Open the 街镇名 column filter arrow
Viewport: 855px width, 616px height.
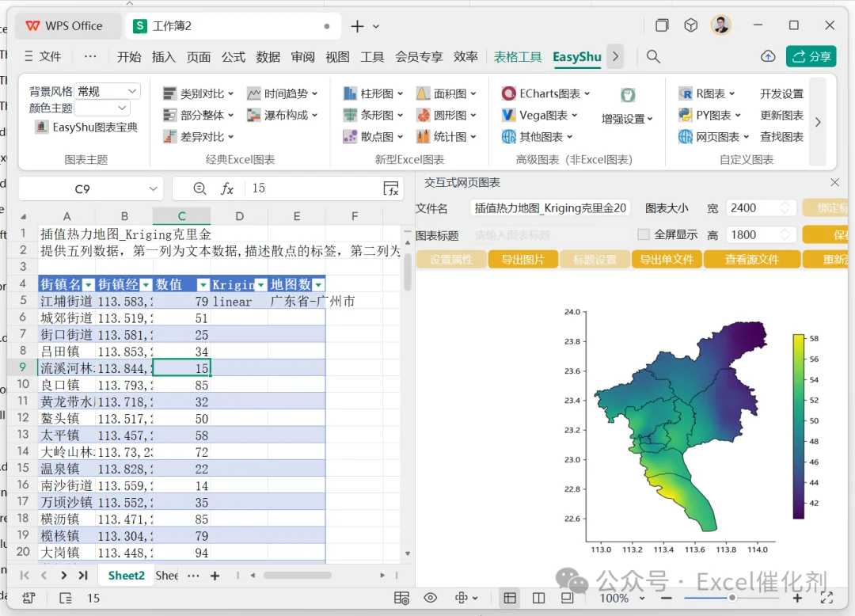tap(89, 284)
